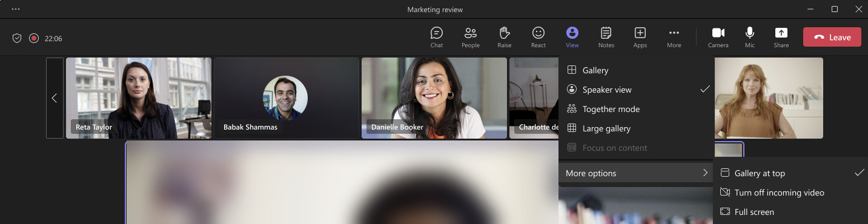Image resolution: width=868 pixels, height=224 pixels.
Task: Switch to Large gallery
Action: pyautogui.click(x=637, y=128)
